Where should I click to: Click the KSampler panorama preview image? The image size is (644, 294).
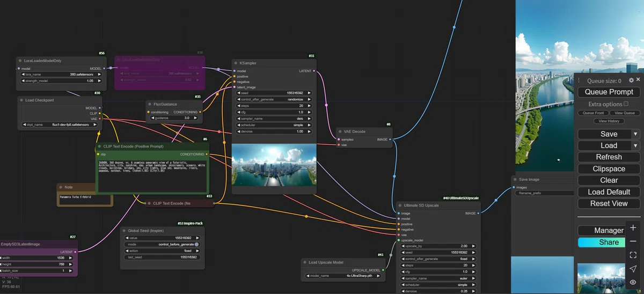[274, 165]
